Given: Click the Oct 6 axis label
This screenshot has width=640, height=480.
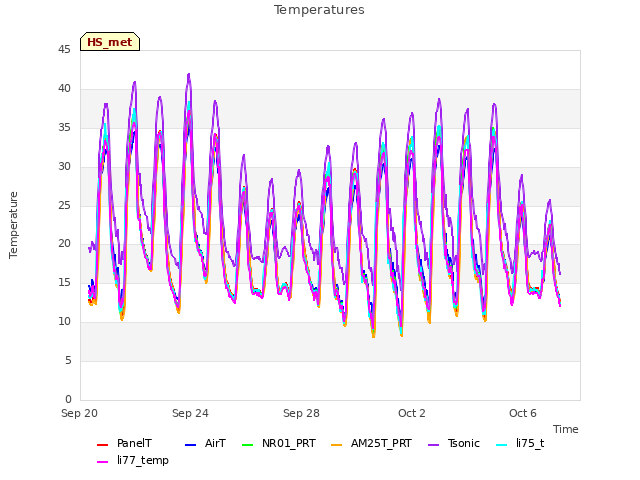Looking at the screenshot, I should [x=523, y=413].
